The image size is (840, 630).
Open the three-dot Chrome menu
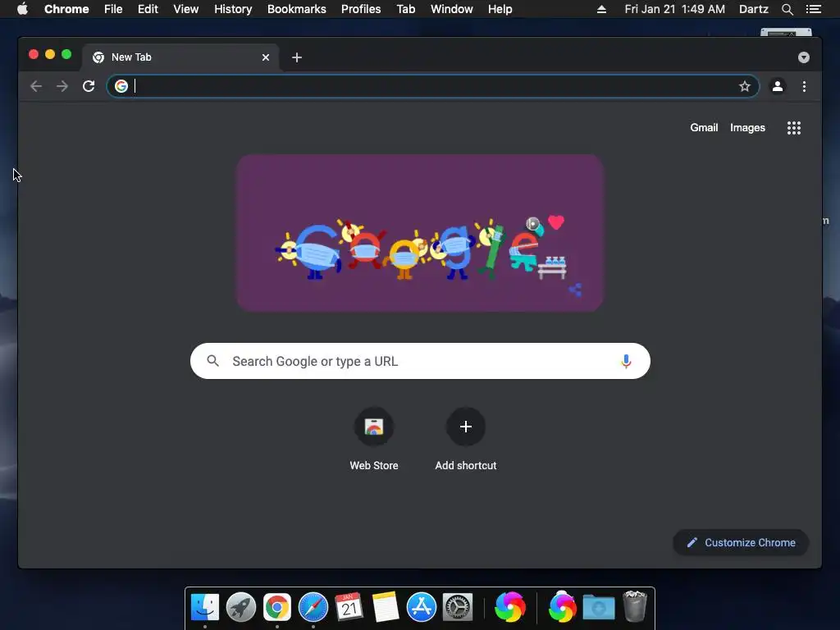point(804,86)
